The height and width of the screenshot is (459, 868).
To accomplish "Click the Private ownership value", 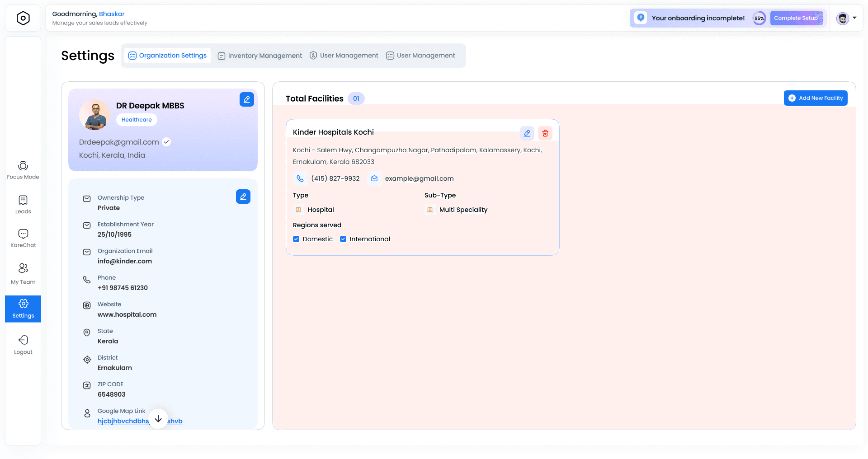I will pos(108,208).
